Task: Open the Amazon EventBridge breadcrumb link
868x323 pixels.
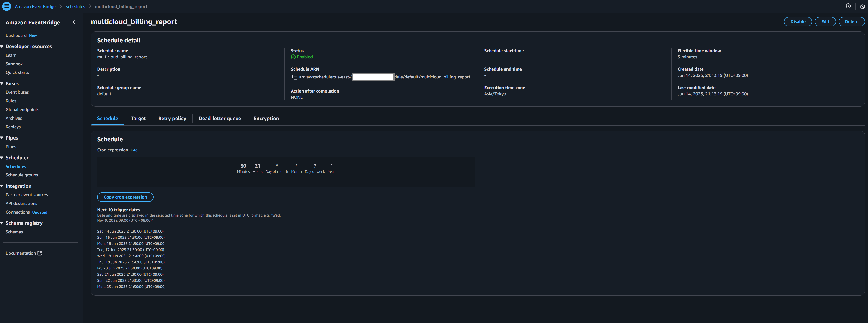Action: click(x=35, y=6)
